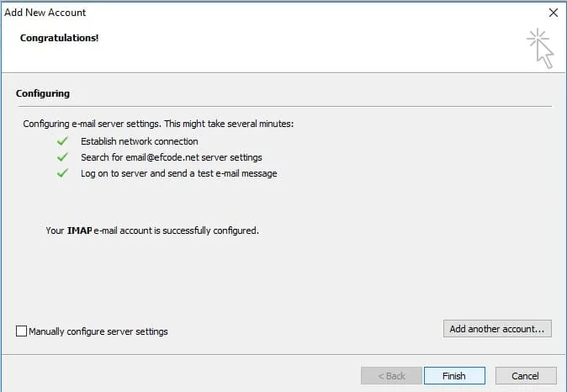Click the Search for email@efcode.net server settings text

tap(171, 157)
